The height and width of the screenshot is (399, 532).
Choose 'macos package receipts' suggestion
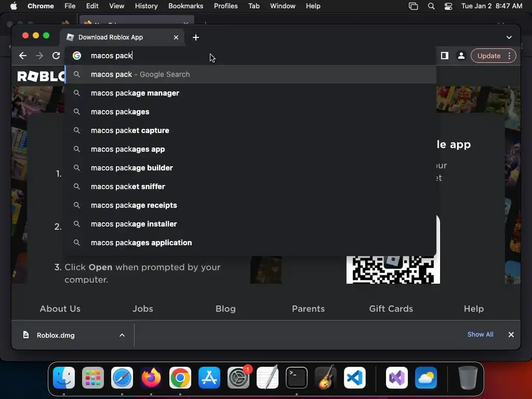251,205
